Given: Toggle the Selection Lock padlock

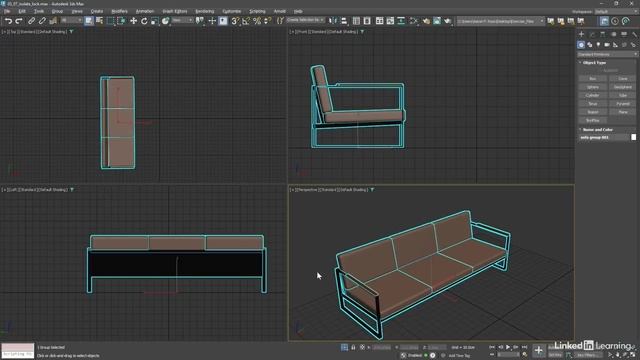Looking at the screenshot, I should [x=353, y=347].
